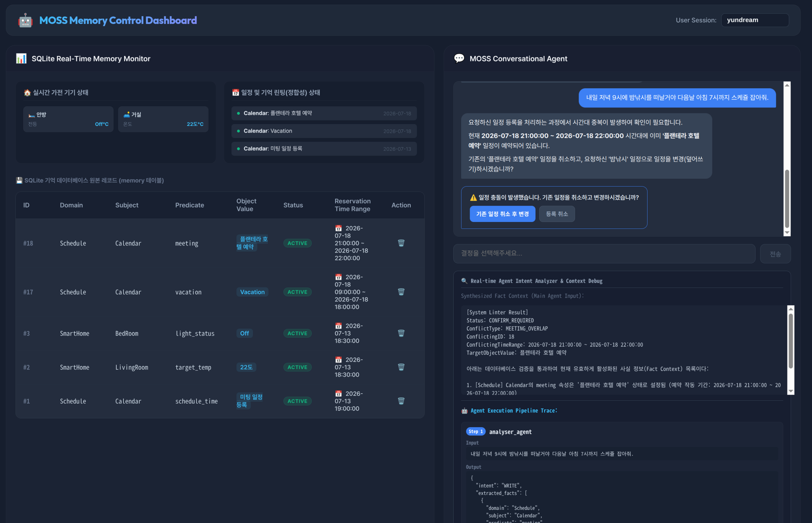Screen dimensions: 812x523
Task: Click the target_temp predicate cell
Action: [193, 367]
